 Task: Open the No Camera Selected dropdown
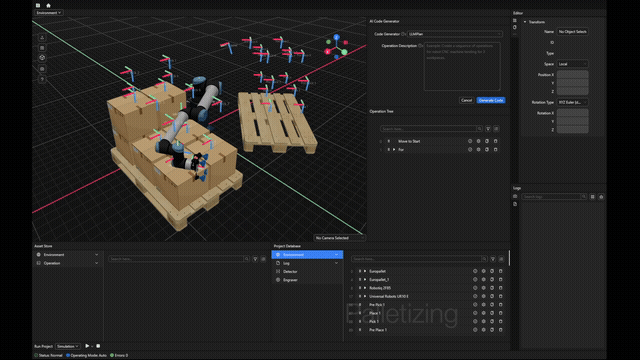click(339, 238)
